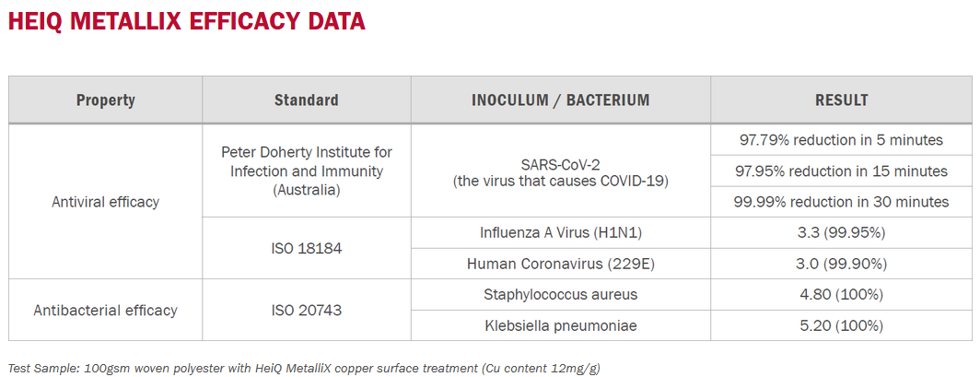Select the SARS-CoV-2 inoculum cell
The height and width of the screenshot is (377, 980).
pyautogui.click(x=560, y=171)
